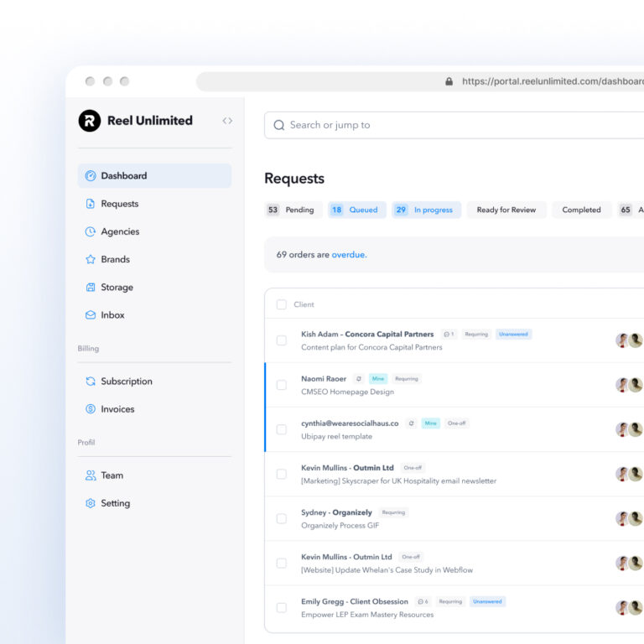
Task: Click the comment icon on Kish Adam row
Action: coord(449,335)
